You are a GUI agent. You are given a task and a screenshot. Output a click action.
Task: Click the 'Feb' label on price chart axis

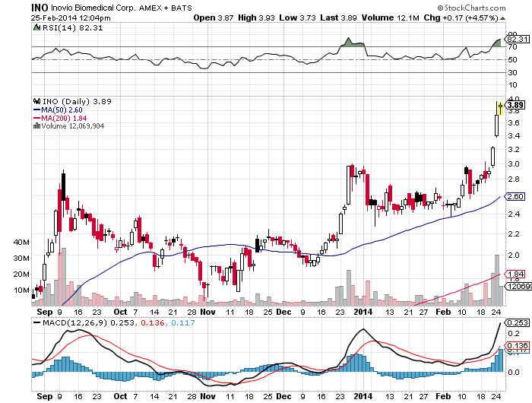(x=443, y=312)
